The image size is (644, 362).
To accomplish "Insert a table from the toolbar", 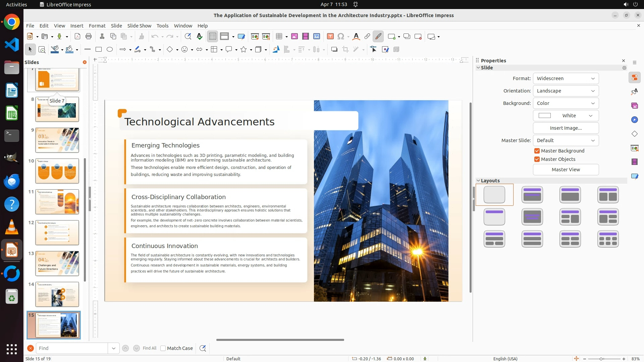I will coord(279,37).
